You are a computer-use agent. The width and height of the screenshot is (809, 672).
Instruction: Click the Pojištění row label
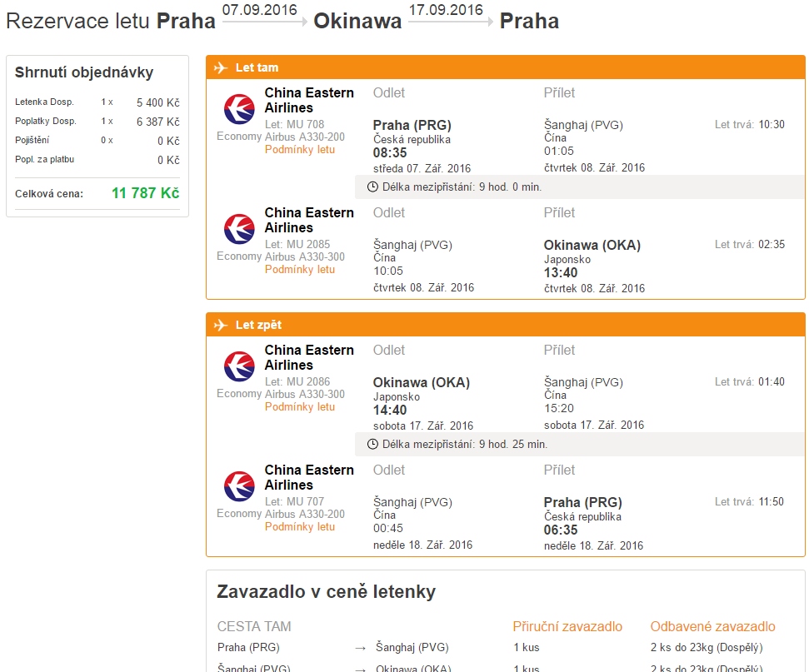click(32, 140)
